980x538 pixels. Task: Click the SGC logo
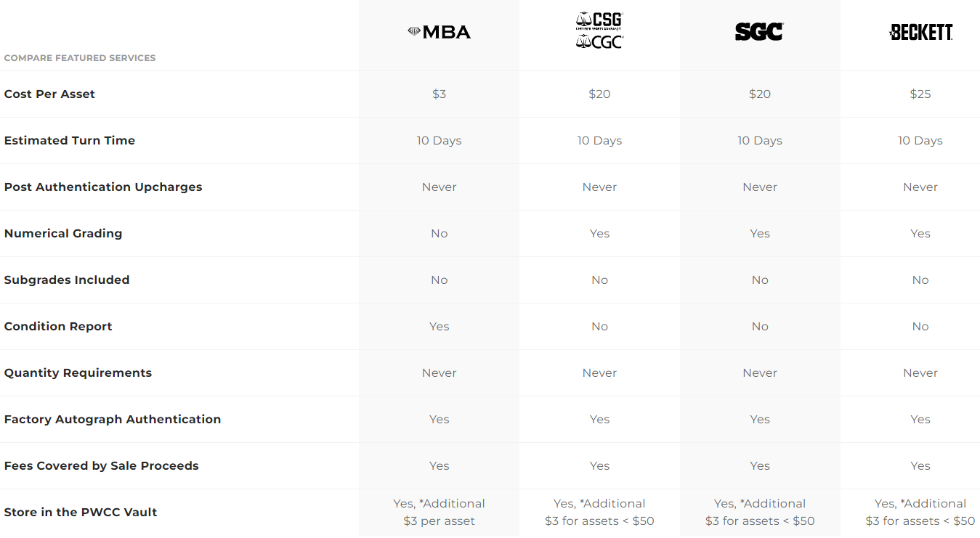759,32
